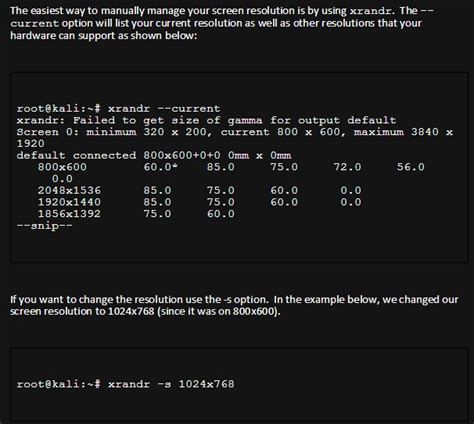Viewport: 474px width, 424px height.
Task: Click 'hardware can support as shown below:' text
Action: (104, 36)
